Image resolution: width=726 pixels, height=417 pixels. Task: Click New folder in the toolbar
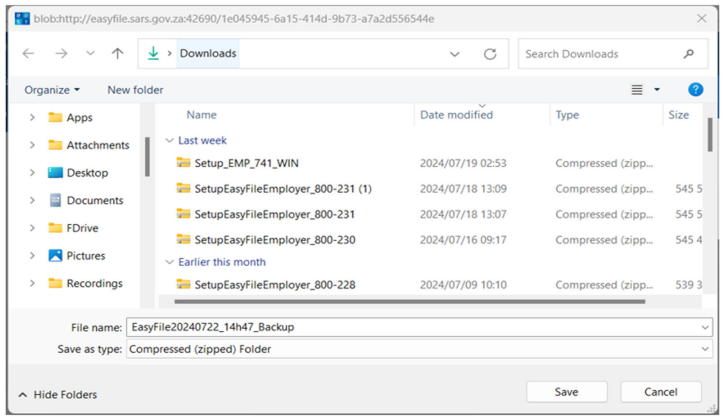pos(135,90)
